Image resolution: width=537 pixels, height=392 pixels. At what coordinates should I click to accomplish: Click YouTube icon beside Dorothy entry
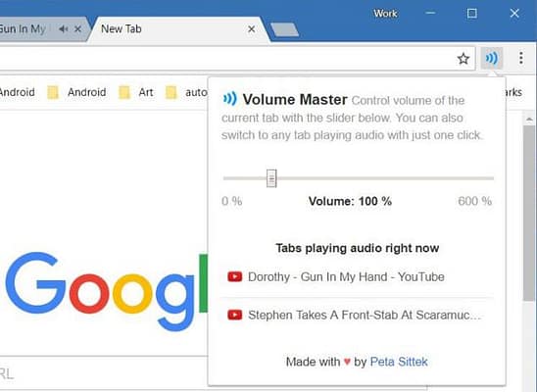pos(235,276)
